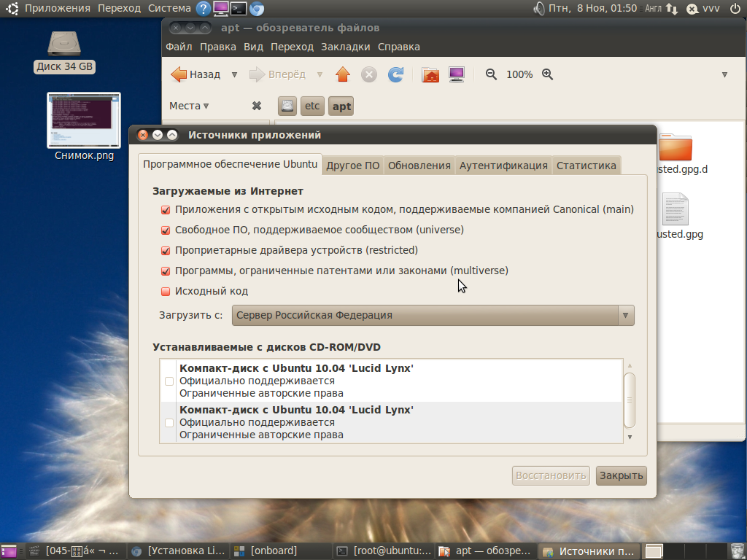Screen dimensions: 747x560
Task: Switch to root@ubuntu terminal in taskbar
Action: (384, 551)
